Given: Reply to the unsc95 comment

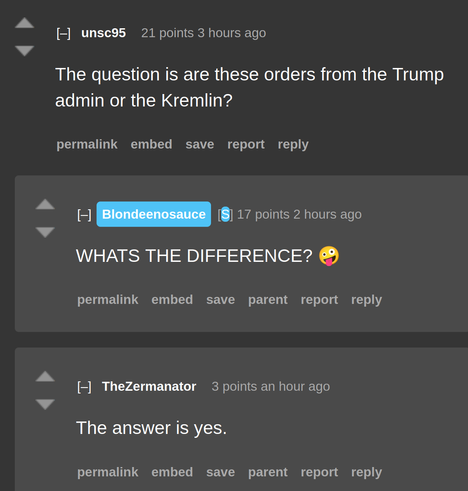Looking at the screenshot, I should pos(293,145).
